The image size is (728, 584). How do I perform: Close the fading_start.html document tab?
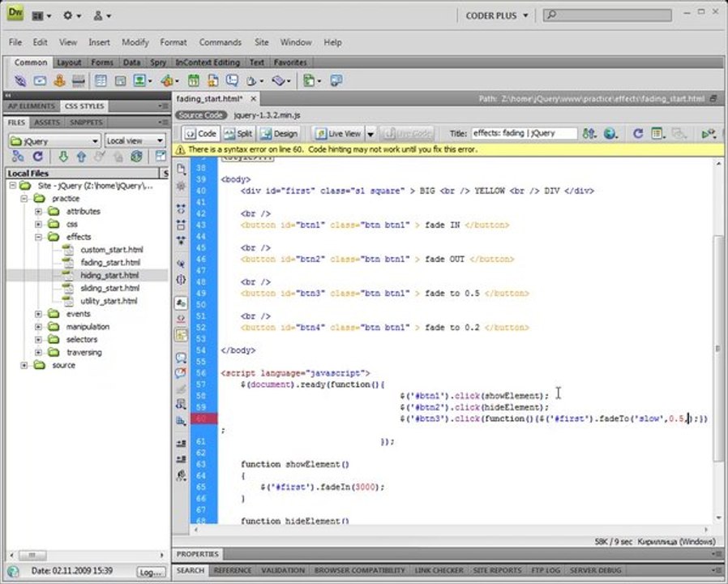click(253, 98)
